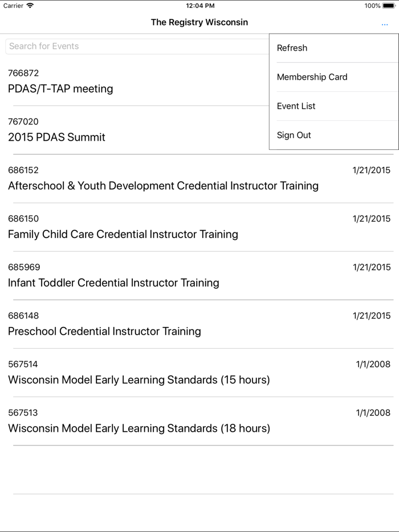This screenshot has width=399, height=532.
Task: Open Wisconsin Model Early Learning Standards (15 hours)
Action: click(x=139, y=379)
